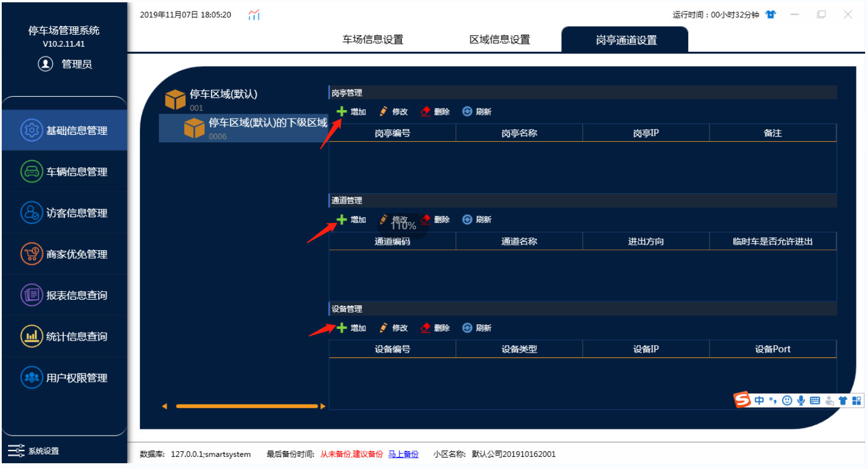868x469 pixels.
Task: Open 车辆信息管理 car icon
Action: click(32, 172)
